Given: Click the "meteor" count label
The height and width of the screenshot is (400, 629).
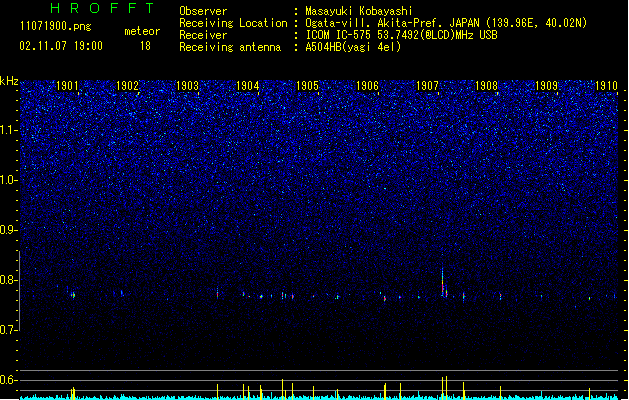Looking at the screenshot, I should click(x=142, y=31).
